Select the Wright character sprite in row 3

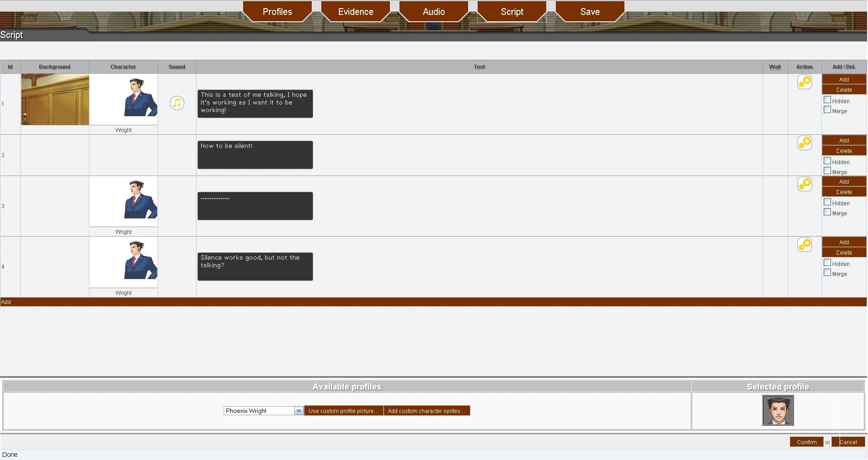141,200
